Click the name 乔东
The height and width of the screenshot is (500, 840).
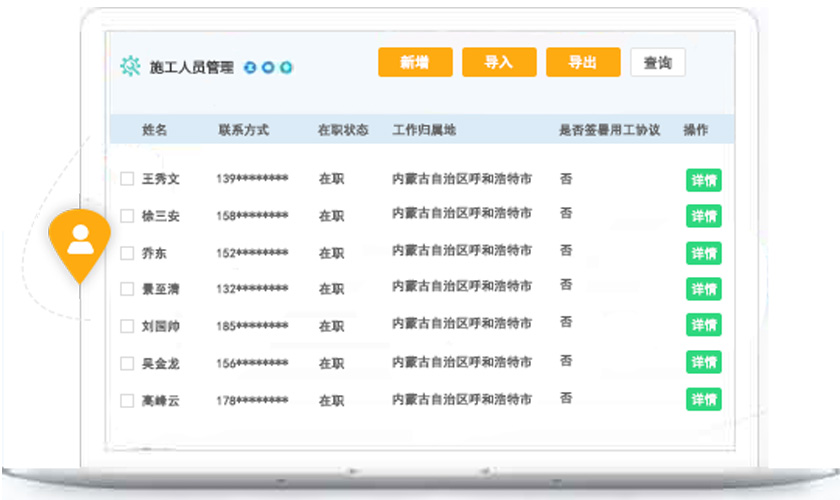[x=154, y=253]
